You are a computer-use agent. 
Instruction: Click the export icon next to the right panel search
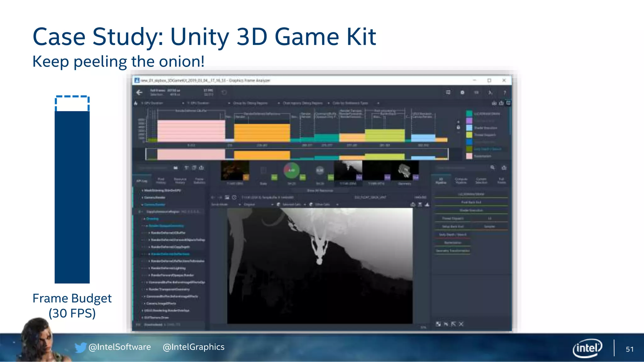point(504,168)
